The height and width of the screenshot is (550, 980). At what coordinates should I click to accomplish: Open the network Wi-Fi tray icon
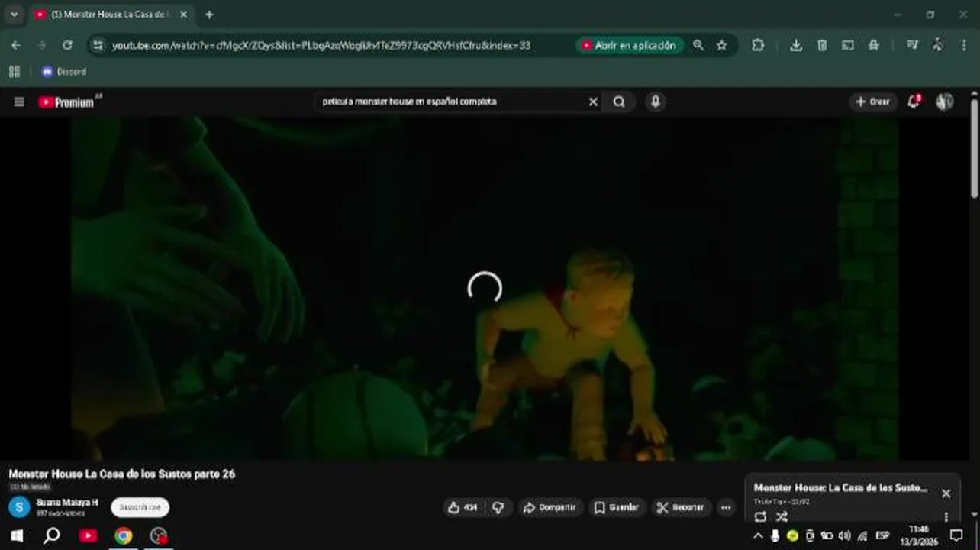click(x=862, y=535)
